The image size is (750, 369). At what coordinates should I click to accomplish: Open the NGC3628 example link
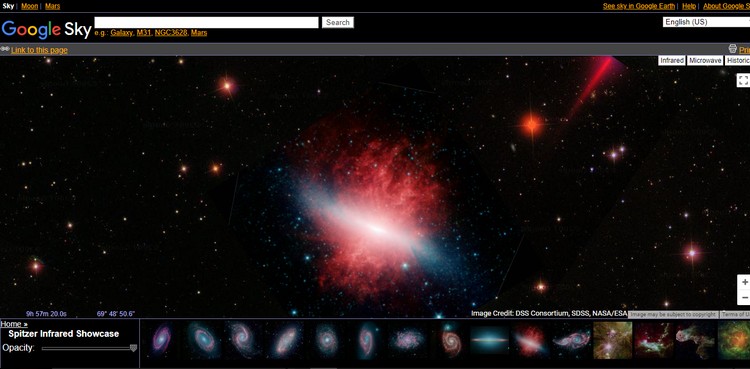point(171,33)
